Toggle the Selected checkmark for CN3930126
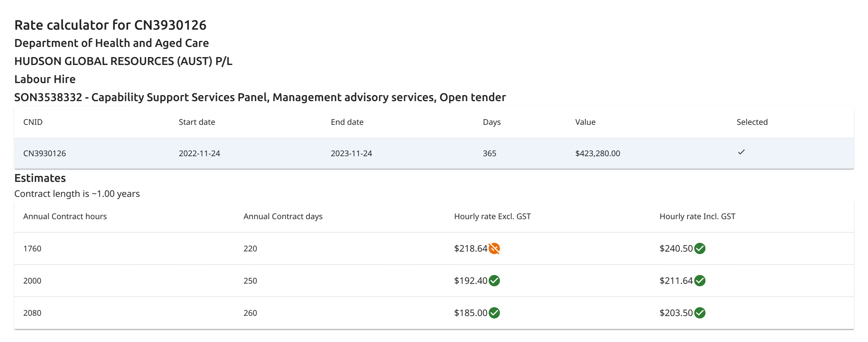 pyautogui.click(x=741, y=152)
